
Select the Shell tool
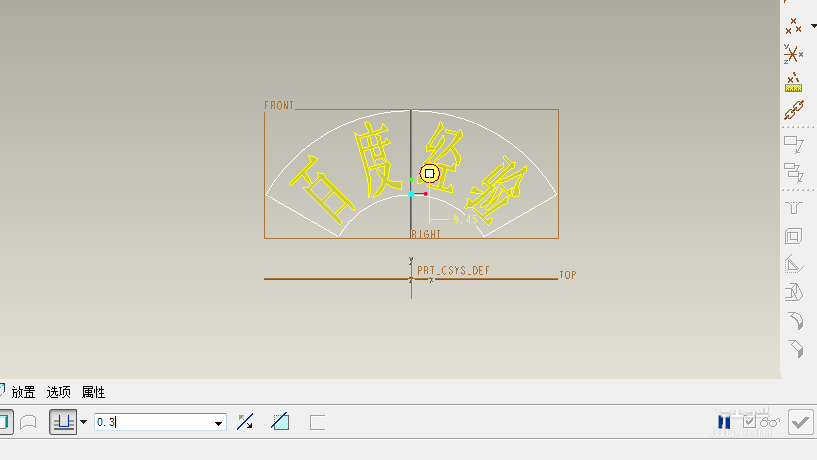tap(794, 236)
